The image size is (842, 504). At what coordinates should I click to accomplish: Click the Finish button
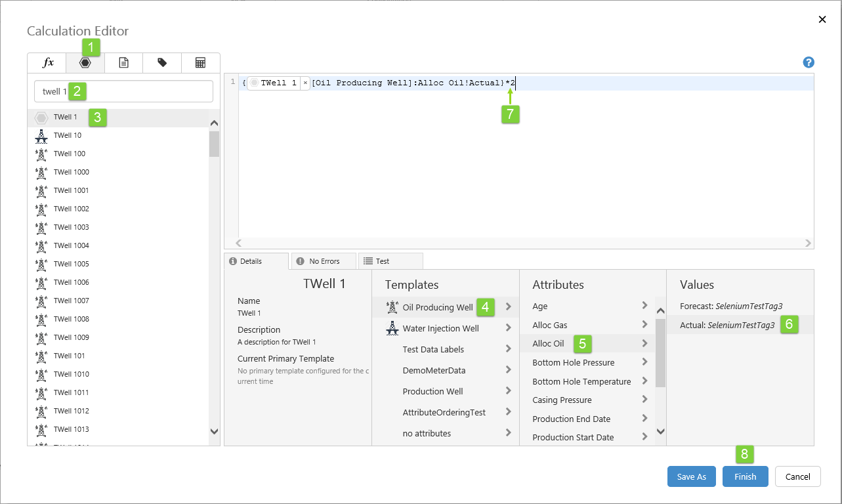click(x=745, y=476)
